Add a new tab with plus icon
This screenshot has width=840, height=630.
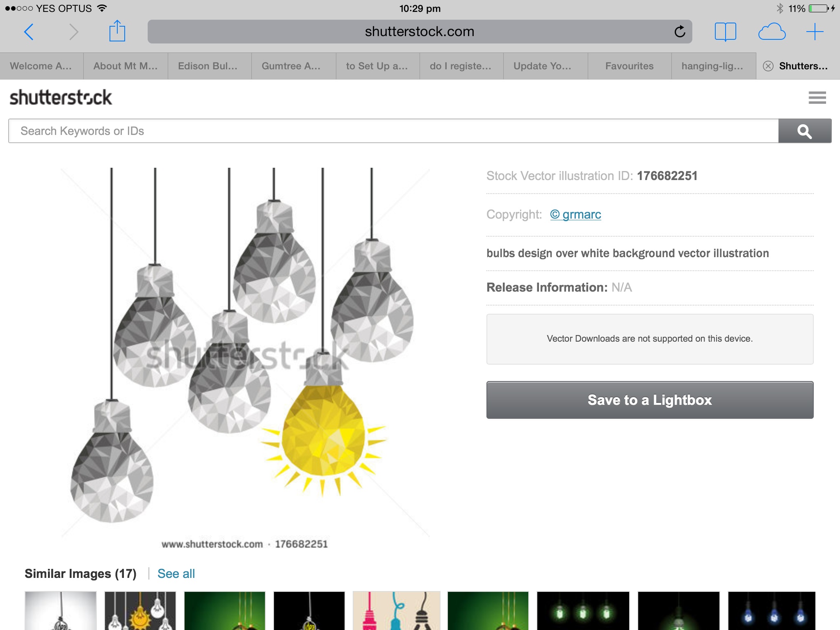click(815, 32)
